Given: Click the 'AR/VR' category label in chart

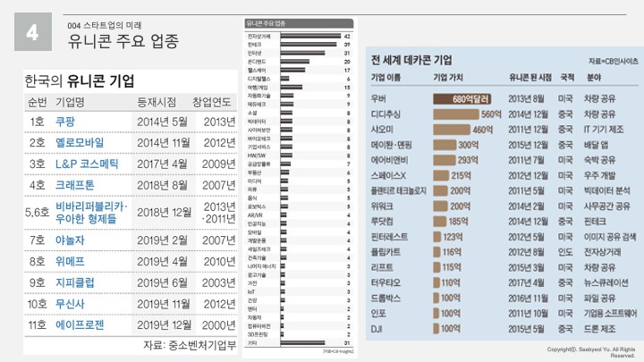Looking at the screenshot, I should coord(255,215).
